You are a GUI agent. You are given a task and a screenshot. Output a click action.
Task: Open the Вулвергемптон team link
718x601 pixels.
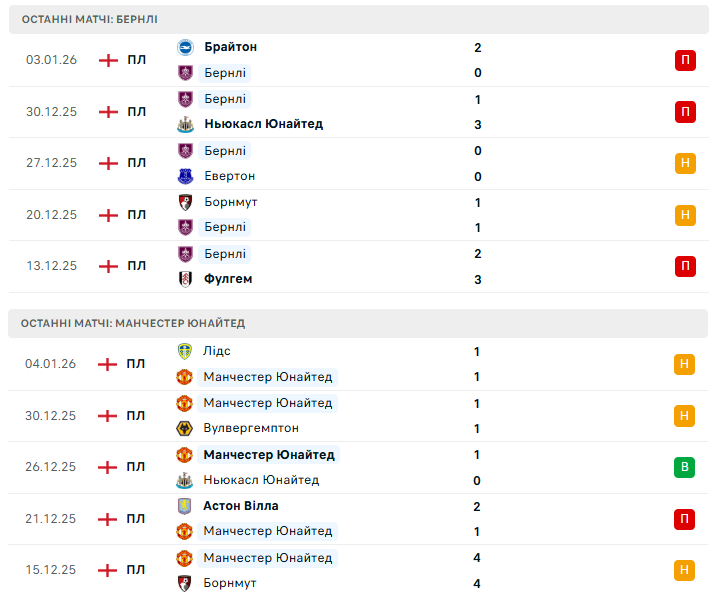251,428
